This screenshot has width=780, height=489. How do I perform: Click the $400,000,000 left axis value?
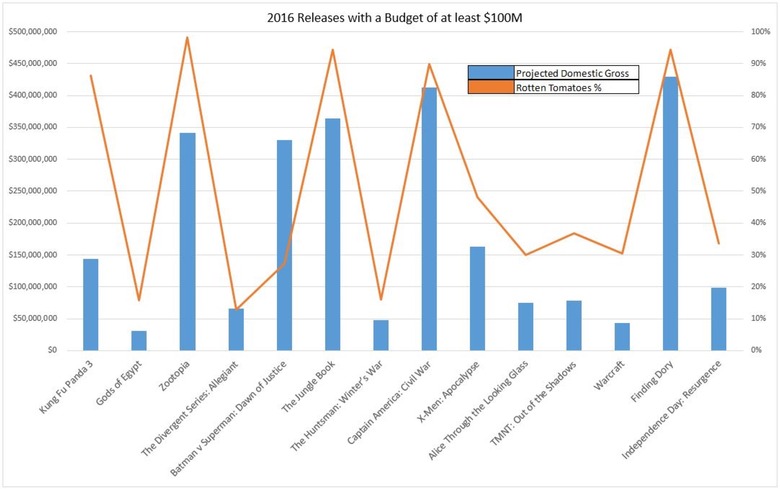33,96
